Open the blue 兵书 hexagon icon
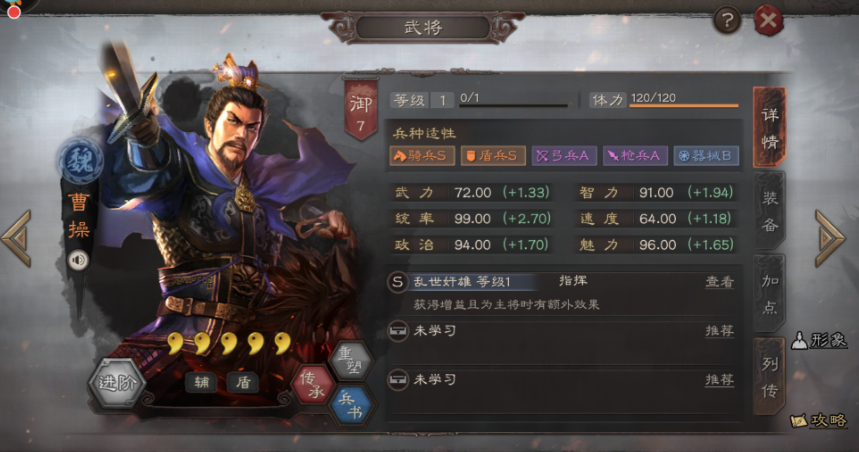The image size is (859, 452). (x=351, y=405)
